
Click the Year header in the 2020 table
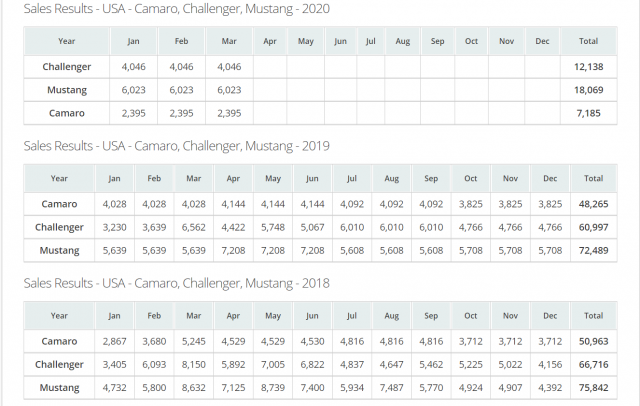[67, 42]
